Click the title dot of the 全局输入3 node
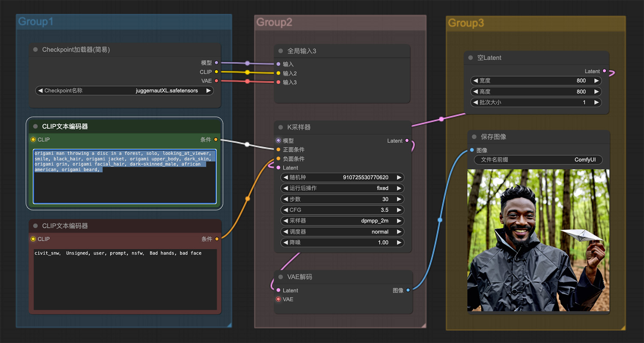 (281, 51)
